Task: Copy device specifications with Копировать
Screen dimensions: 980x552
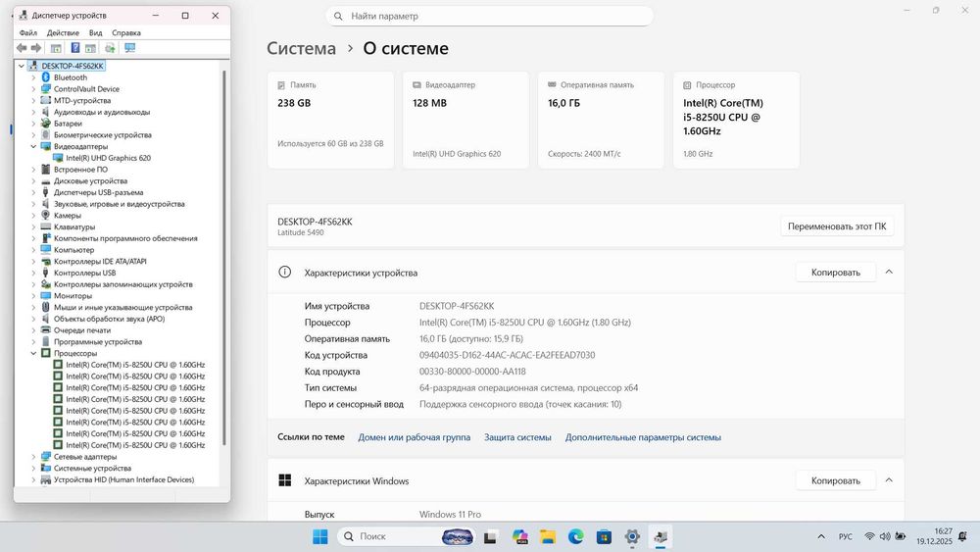Action: [836, 272]
